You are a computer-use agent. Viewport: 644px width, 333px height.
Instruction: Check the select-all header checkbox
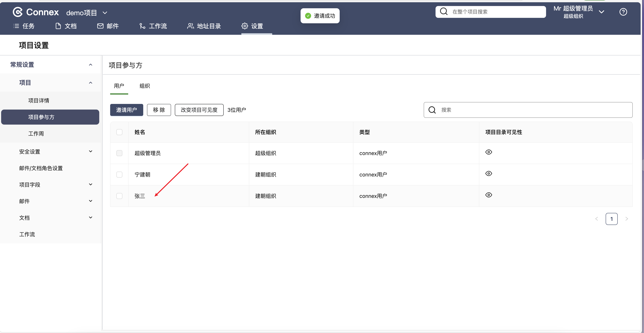click(x=119, y=132)
